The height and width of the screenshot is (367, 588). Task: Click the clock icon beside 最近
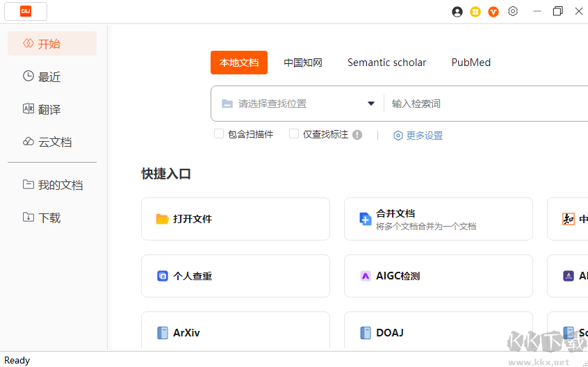coord(28,76)
